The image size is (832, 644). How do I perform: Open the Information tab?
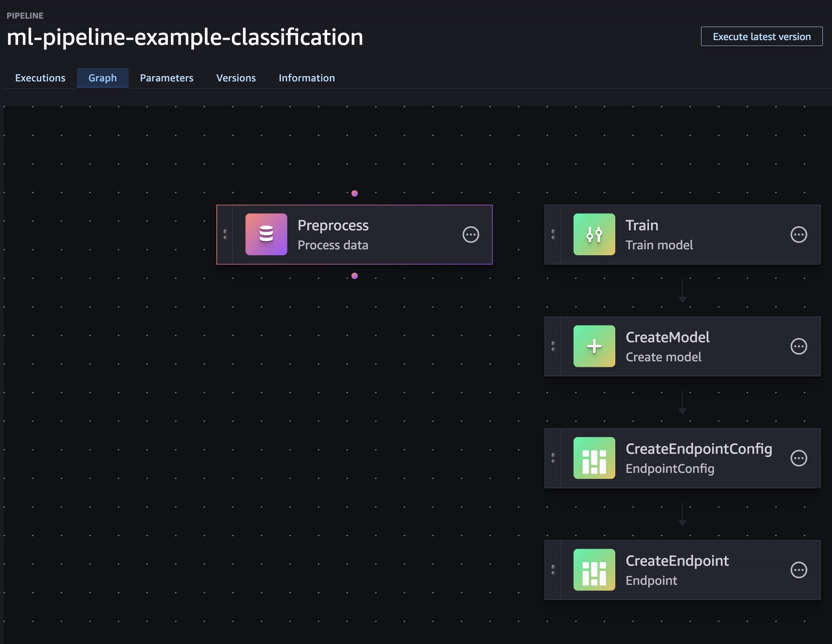point(306,78)
